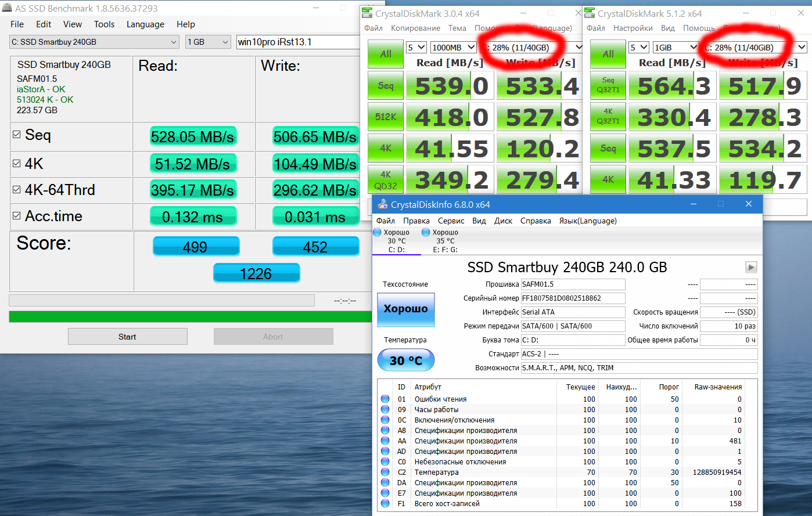Run all tests with All in CrystalDiskMark 3.0.4
The image size is (812, 516).
click(386, 54)
